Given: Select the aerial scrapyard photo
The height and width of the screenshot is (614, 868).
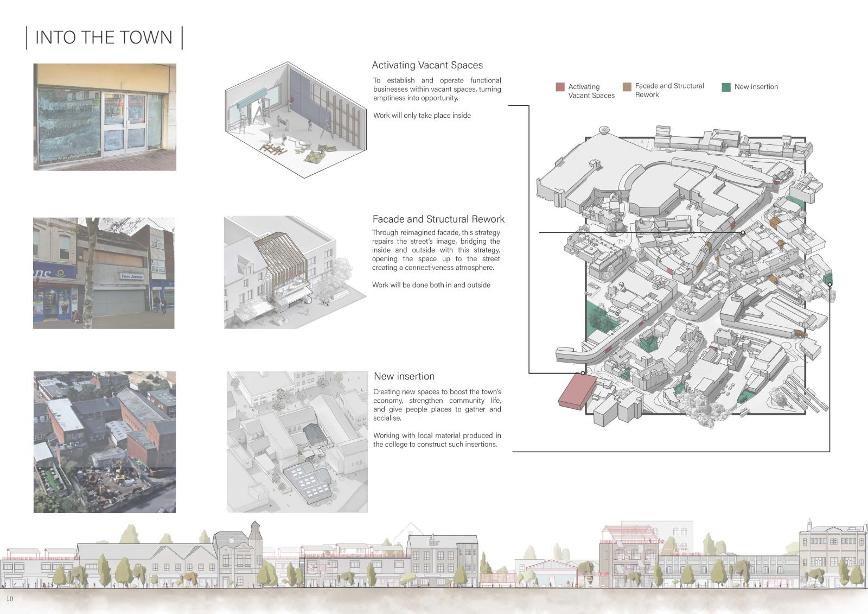Looking at the screenshot, I should [x=105, y=442].
